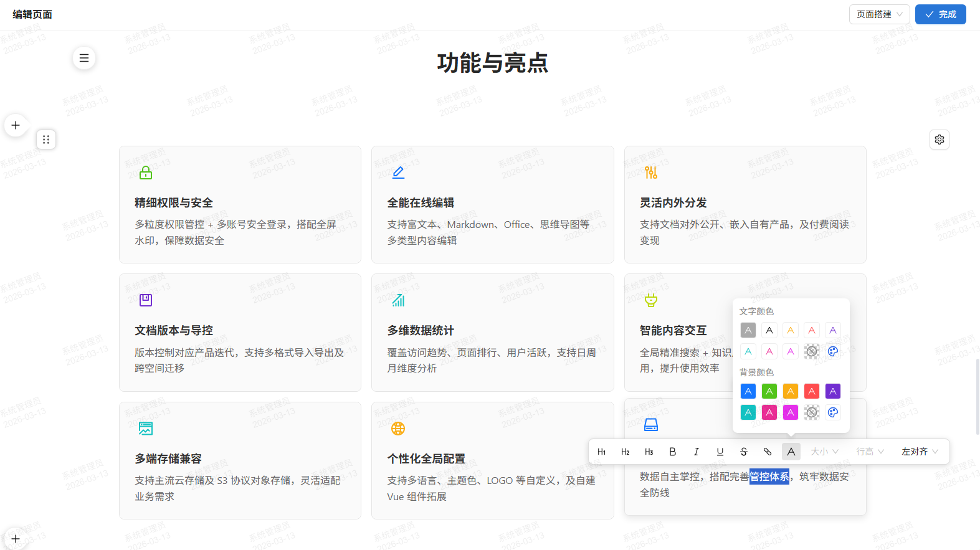Set text color to purple
The width and height of the screenshot is (980, 550).
pyautogui.click(x=833, y=330)
